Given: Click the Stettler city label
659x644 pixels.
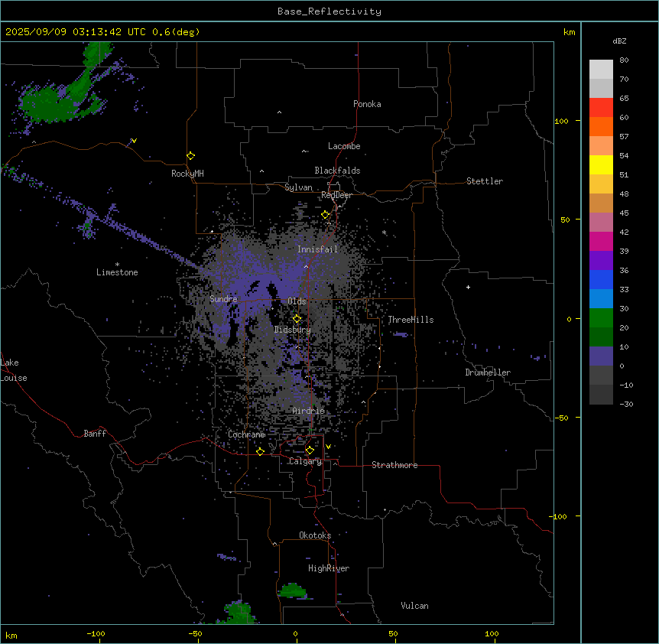Looking at the screenshot, I should point(485,181).
